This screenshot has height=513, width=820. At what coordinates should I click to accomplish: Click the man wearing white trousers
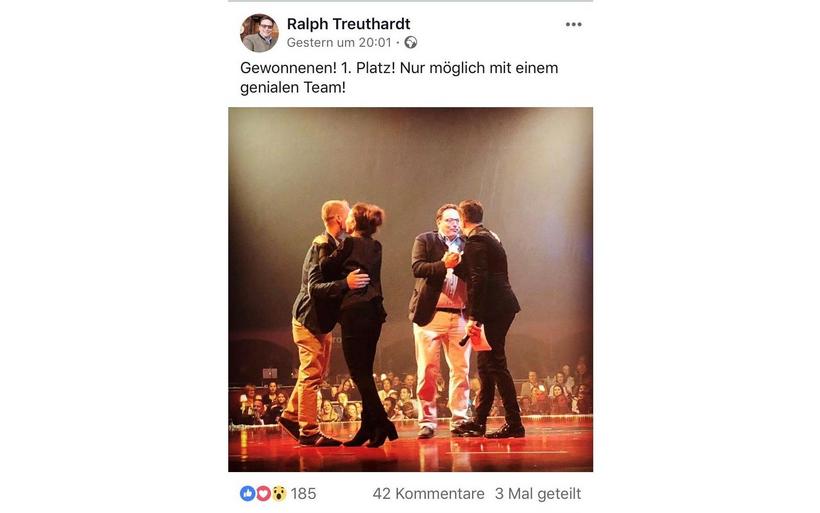point(439,320)
